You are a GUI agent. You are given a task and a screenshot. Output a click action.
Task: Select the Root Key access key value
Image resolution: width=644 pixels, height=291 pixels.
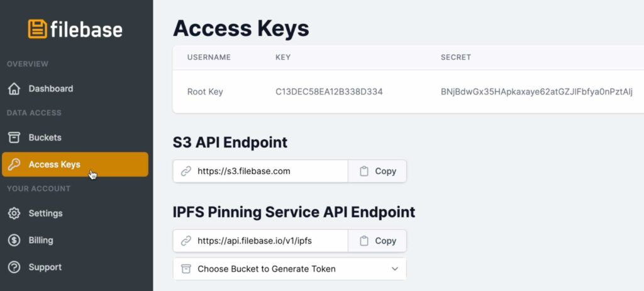[x=329, y=91]
